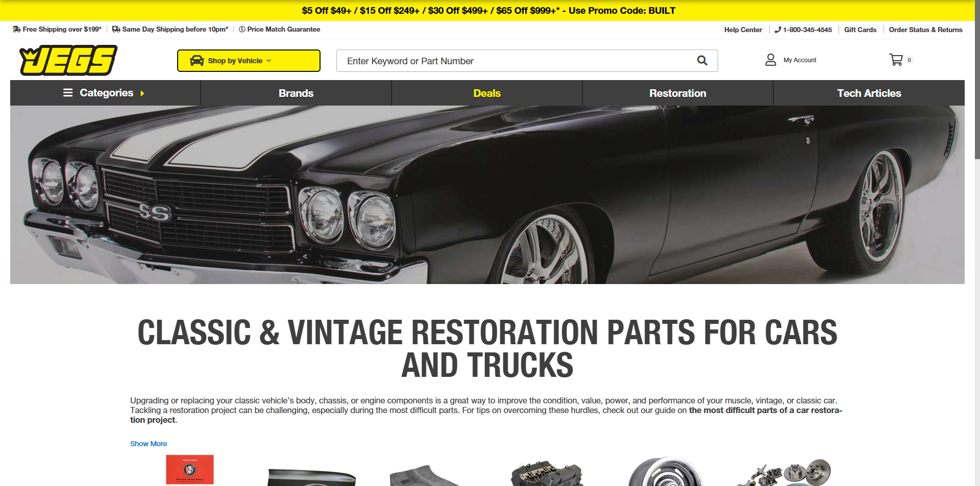
Task: Open the shopping cart icon
Action: tap(896, 60)
